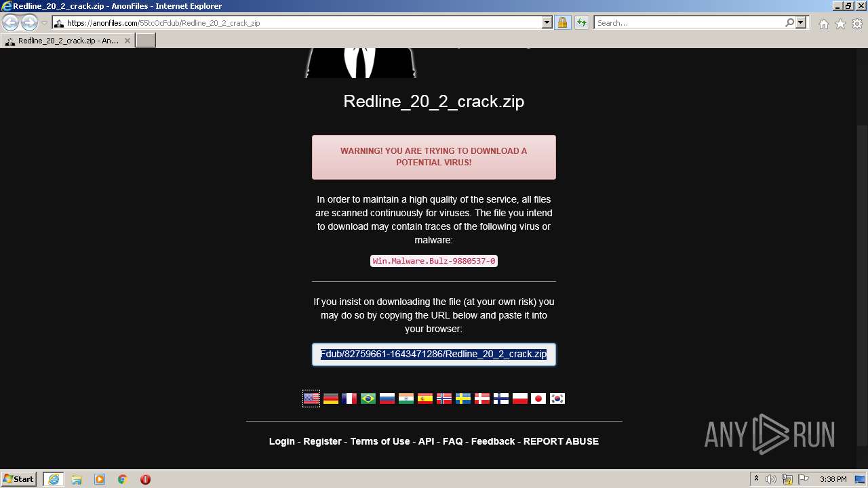Click the REPORT ABUSE link
Screen dimensions: 868x488
561,441
